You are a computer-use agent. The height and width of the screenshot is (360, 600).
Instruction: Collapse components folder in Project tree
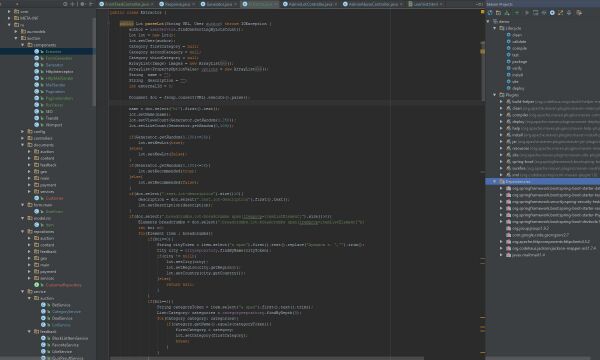click(23, 45)
